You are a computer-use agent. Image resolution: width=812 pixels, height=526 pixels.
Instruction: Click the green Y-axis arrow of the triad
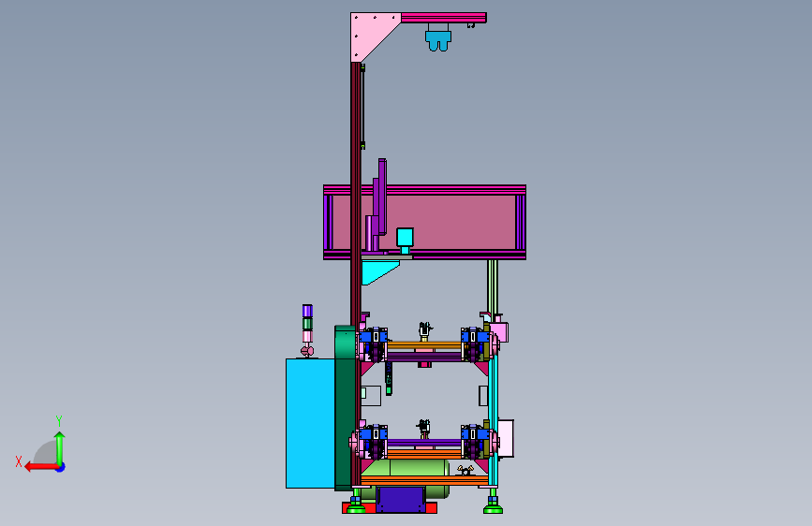[x=60, y=447]
